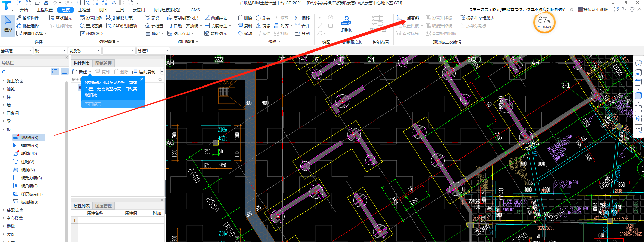Click the help search input field
Screen dimensions: 644x242
pos(522,10)
